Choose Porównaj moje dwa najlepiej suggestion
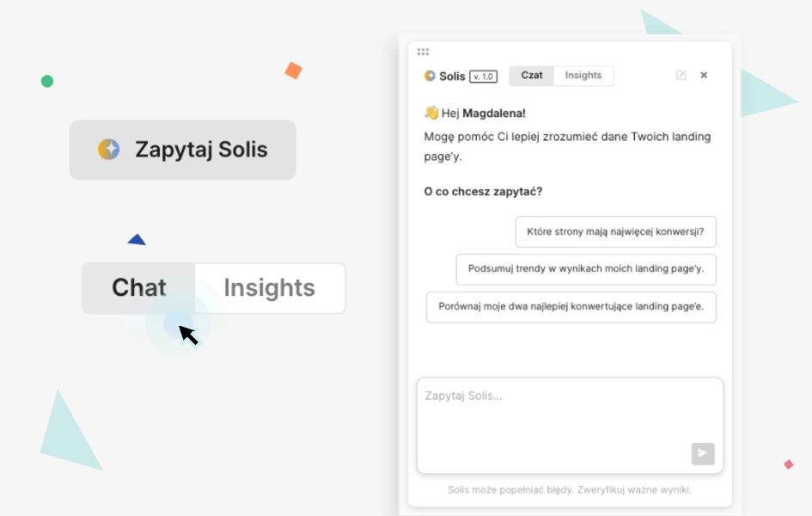This screenshot has height=516, width=812. [x=571, y=307]
